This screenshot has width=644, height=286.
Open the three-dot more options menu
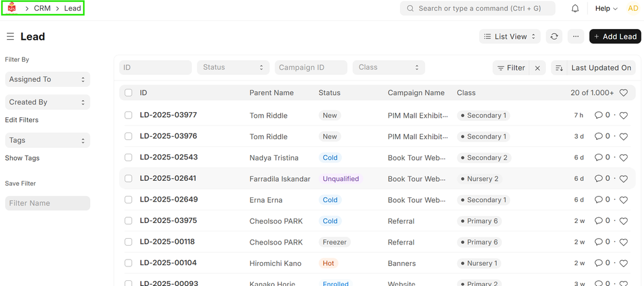click(x=575, y=37)
